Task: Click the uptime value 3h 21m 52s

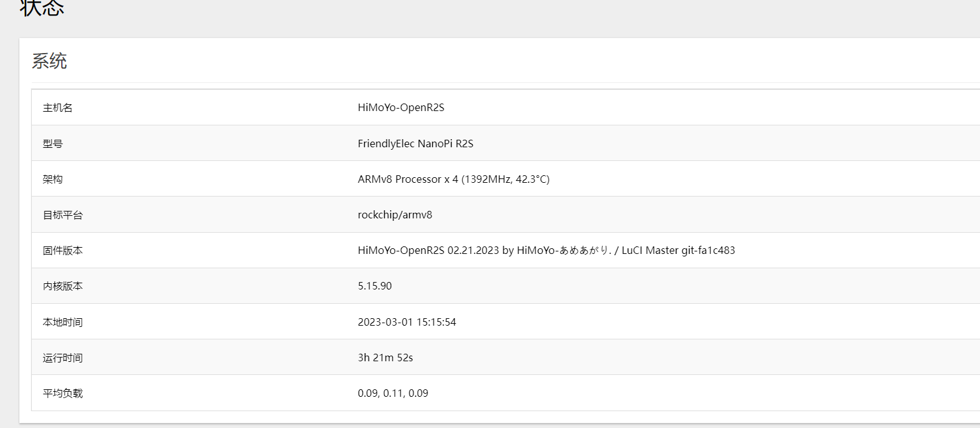Action: 385,357
